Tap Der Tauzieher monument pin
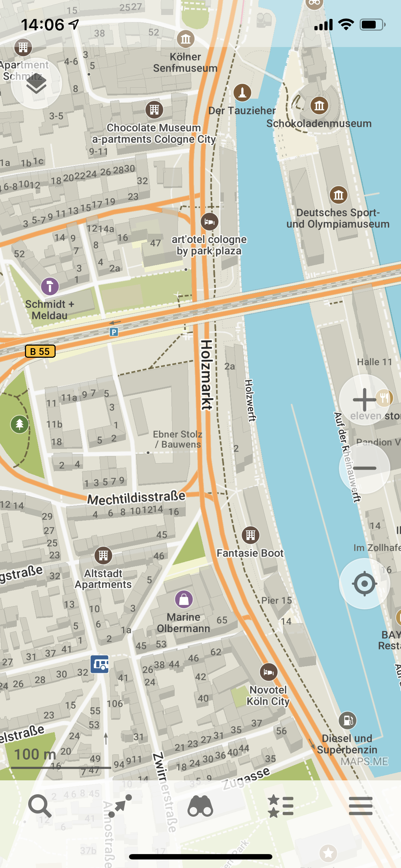 pos(242,93)
